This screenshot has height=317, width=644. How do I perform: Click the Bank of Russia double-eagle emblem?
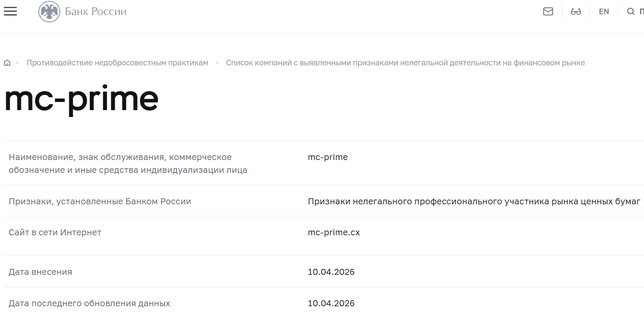(x=49, y=11)
